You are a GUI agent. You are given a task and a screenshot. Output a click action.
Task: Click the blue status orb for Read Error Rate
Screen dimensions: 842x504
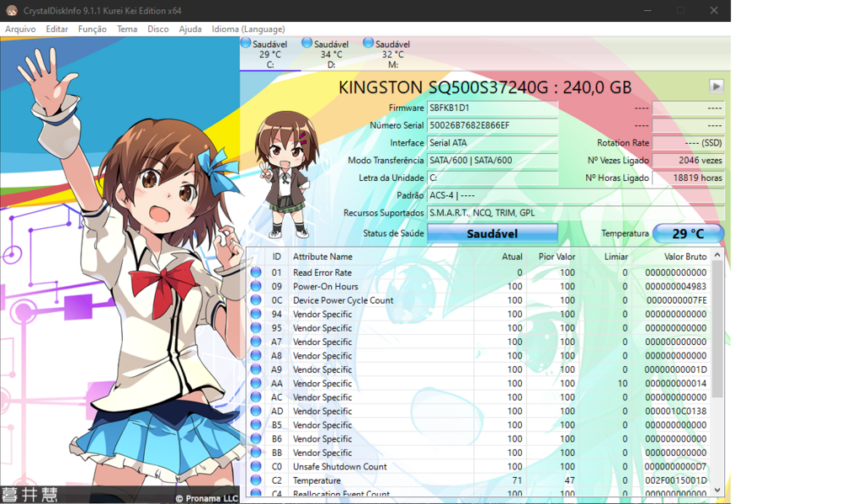(256, 273)
